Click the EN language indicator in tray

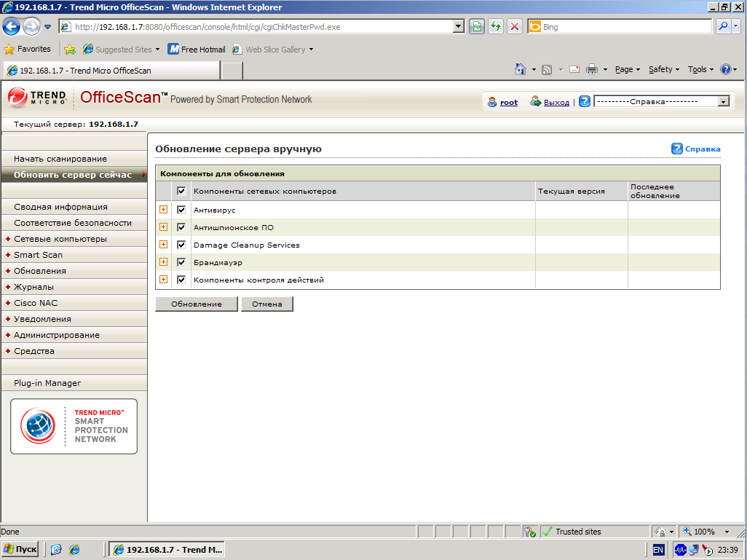pyautogui.click(x=658, y=550)
